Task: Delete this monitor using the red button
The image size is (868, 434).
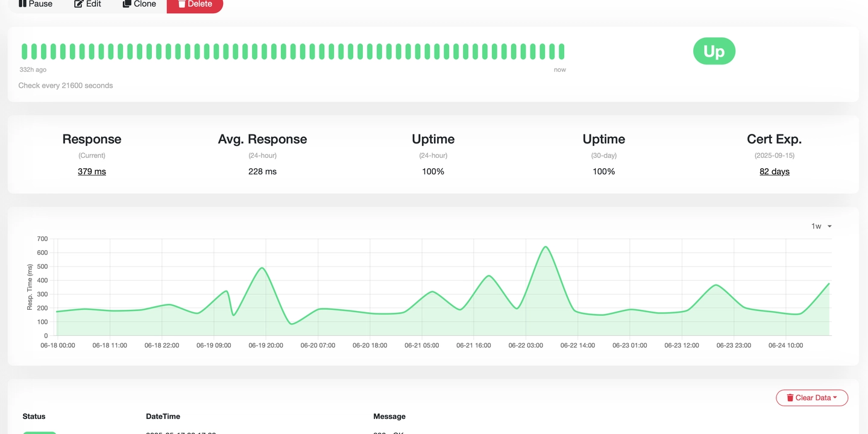Action: point(195,4)
